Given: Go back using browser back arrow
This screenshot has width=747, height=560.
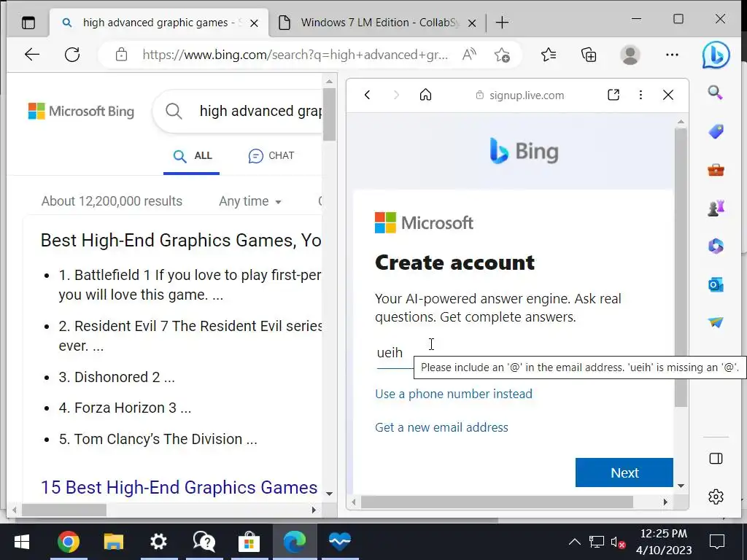Looking at the screenshot, I should click(x=32, y=54).
